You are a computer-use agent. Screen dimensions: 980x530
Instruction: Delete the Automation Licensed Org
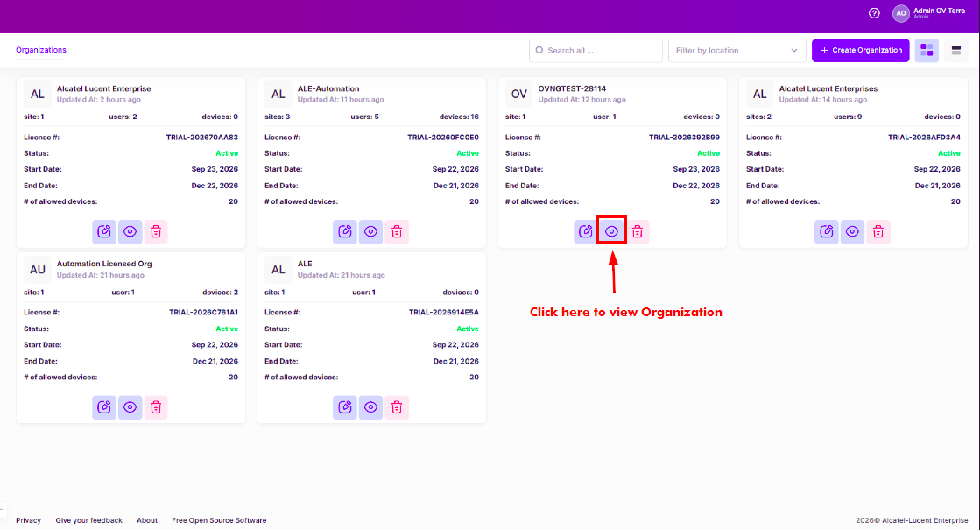point(156,407)
